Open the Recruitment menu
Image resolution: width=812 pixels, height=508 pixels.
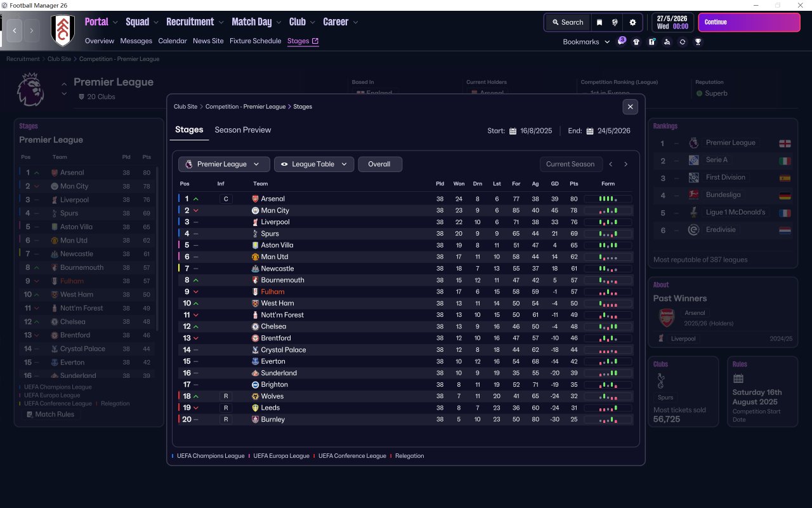click(195, 22)
